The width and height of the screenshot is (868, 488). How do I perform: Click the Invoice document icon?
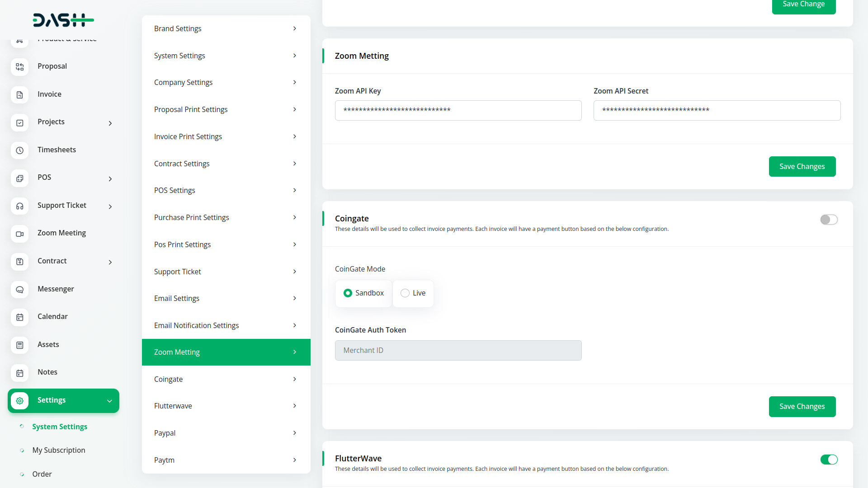[19, 95]
